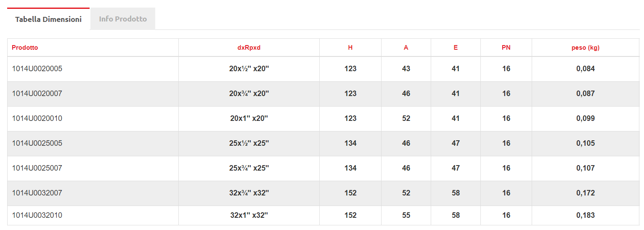Click the 20x½" x20" dimension cell

click(x=249, y=69)
